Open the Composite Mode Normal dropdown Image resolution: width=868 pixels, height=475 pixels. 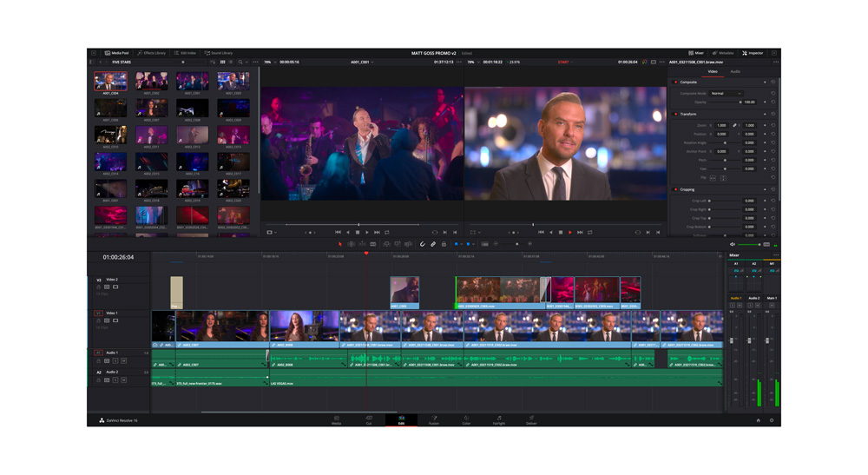point(726,93)
